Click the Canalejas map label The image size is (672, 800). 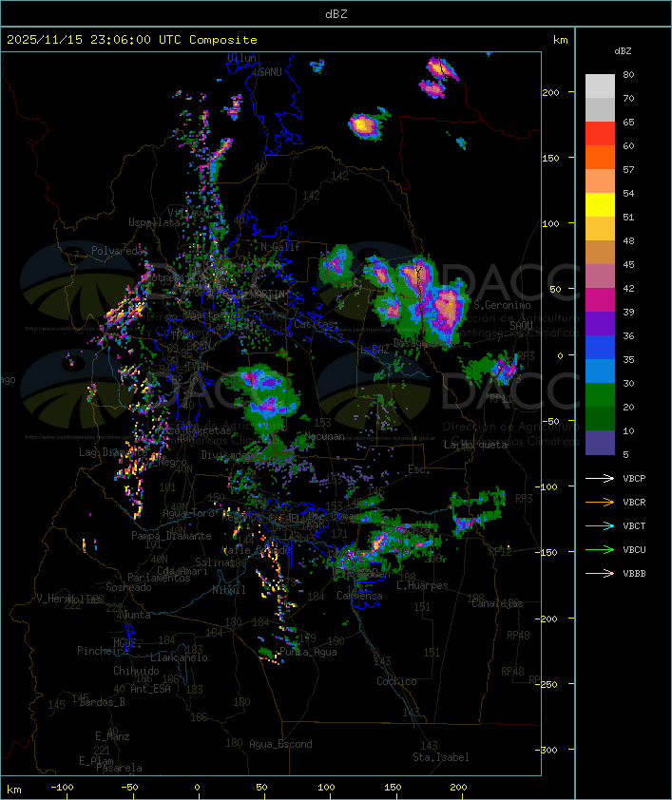coord(497,603)
